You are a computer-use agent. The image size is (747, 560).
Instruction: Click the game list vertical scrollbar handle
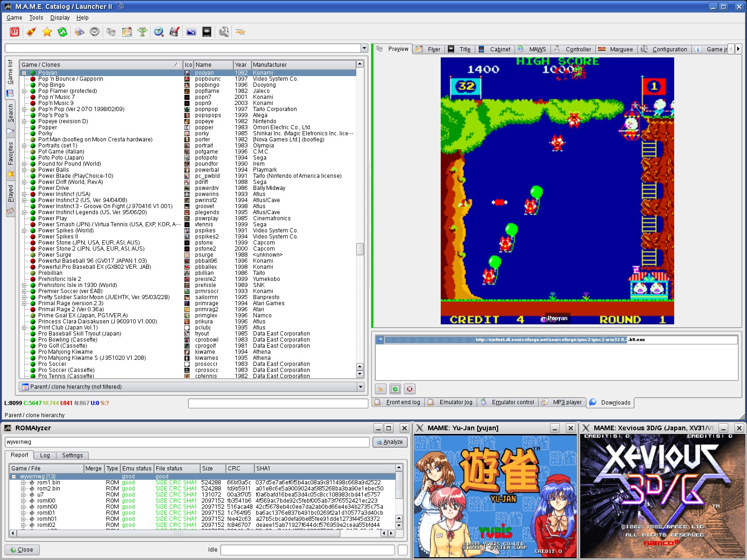359,249
